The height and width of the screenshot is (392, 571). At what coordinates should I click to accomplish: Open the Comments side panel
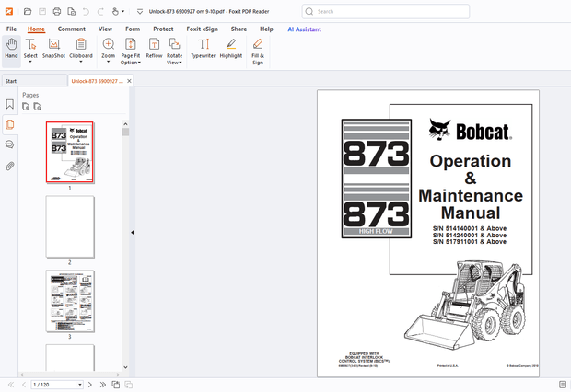click(10, 144)
